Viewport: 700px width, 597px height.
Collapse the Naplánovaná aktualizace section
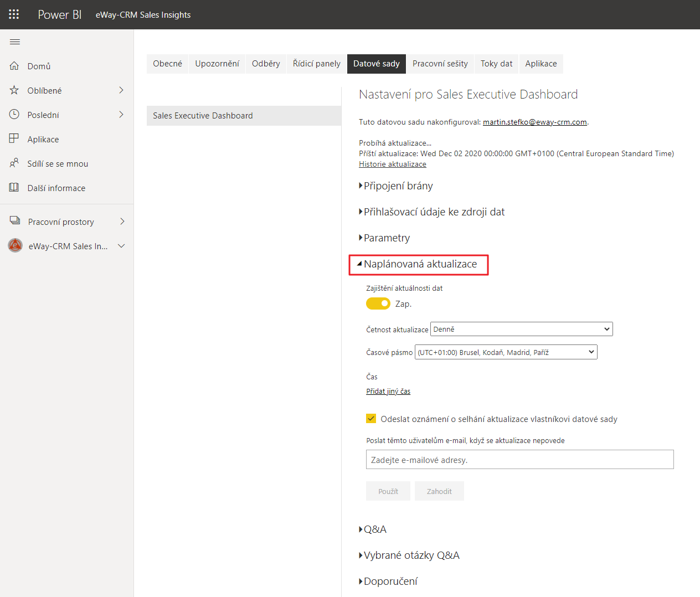417,264
